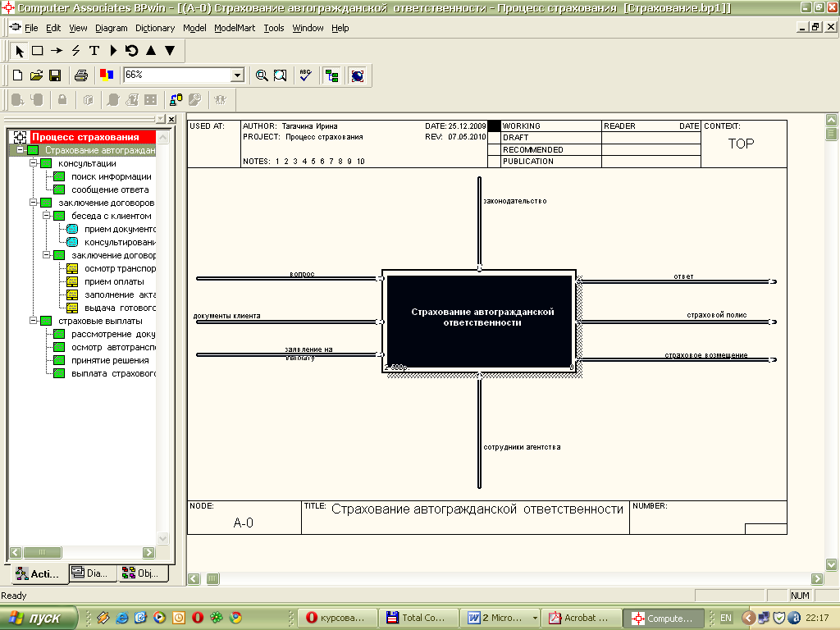Open the Model menu
Image resolution: width=840 pixels, height=630 pixels.
[194, 28]
